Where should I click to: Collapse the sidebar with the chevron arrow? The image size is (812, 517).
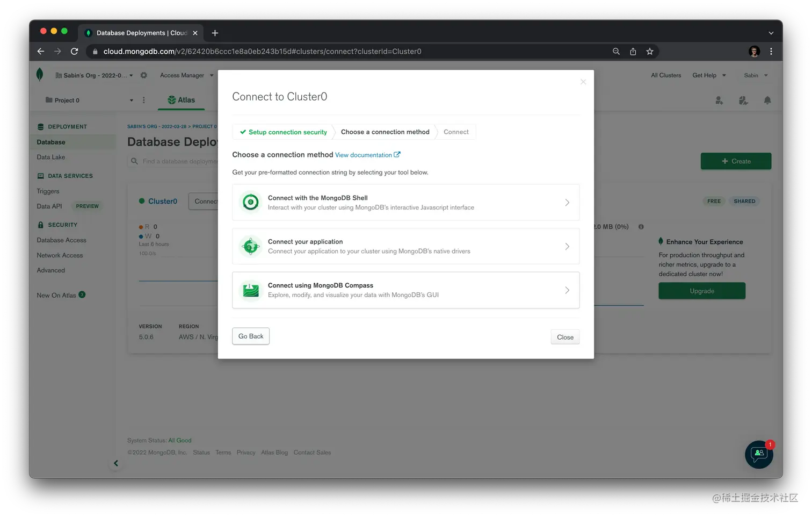pyautogui.click(x=116, y=463)
